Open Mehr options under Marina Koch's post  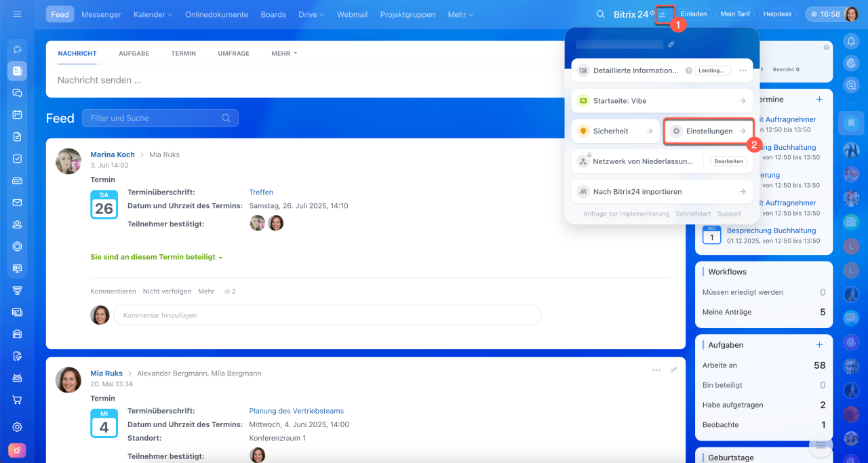coord(206,291)
